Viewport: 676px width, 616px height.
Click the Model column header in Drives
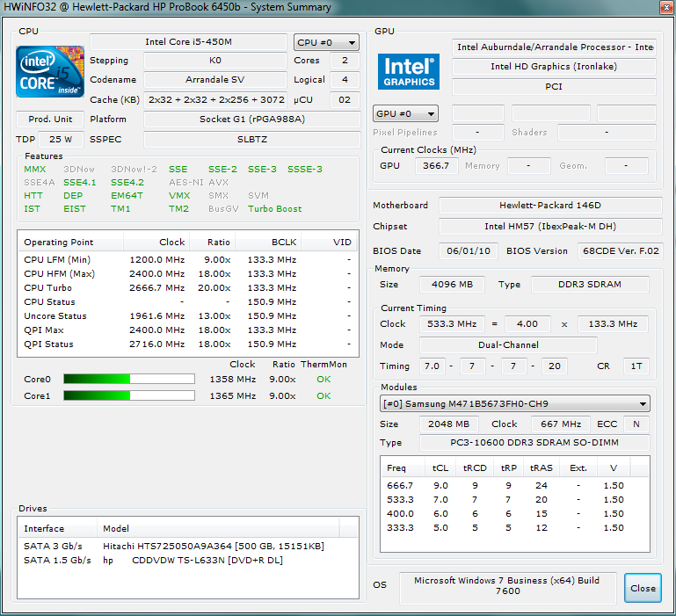click(218, 528)
